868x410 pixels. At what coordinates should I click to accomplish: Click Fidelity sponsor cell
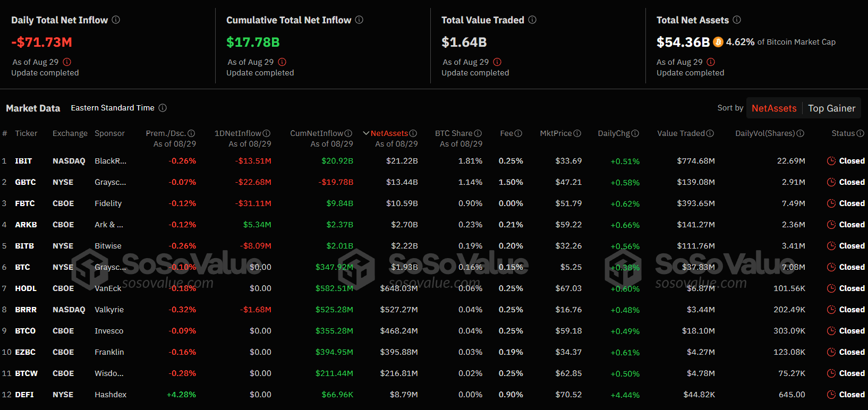(x=108, y=203)
